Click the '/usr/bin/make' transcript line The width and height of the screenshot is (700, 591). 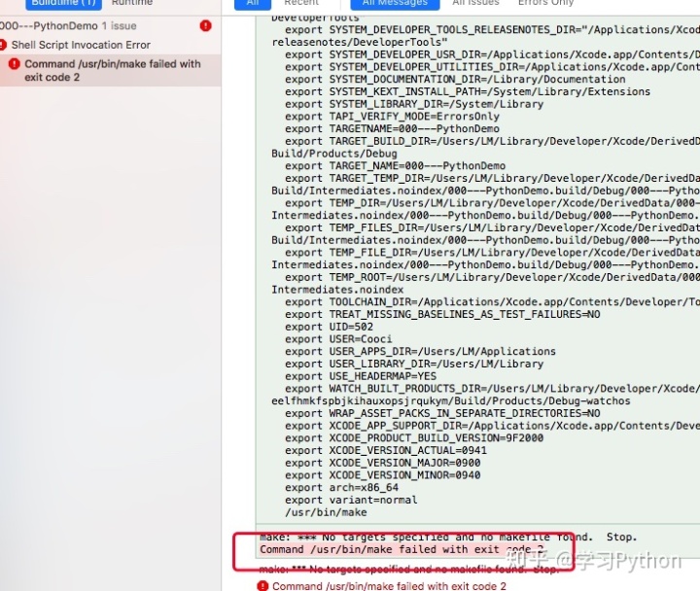click(326, 512)
